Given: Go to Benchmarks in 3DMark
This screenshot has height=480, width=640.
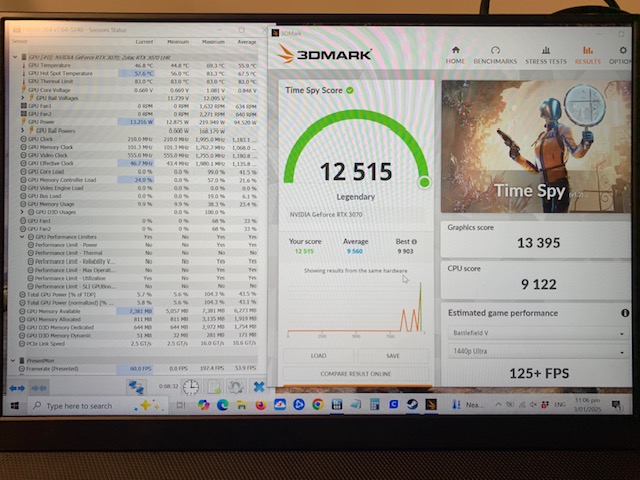Looking at the screenshot, I should pos(495,55).
